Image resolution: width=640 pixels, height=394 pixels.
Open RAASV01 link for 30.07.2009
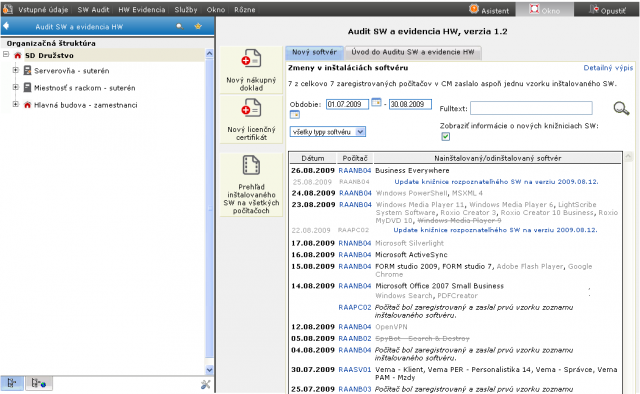(355, 370)
